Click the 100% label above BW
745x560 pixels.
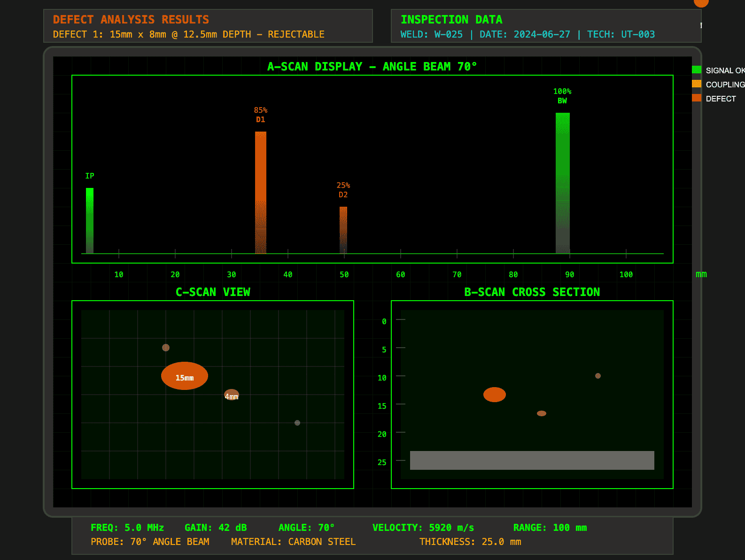[562, 91]
